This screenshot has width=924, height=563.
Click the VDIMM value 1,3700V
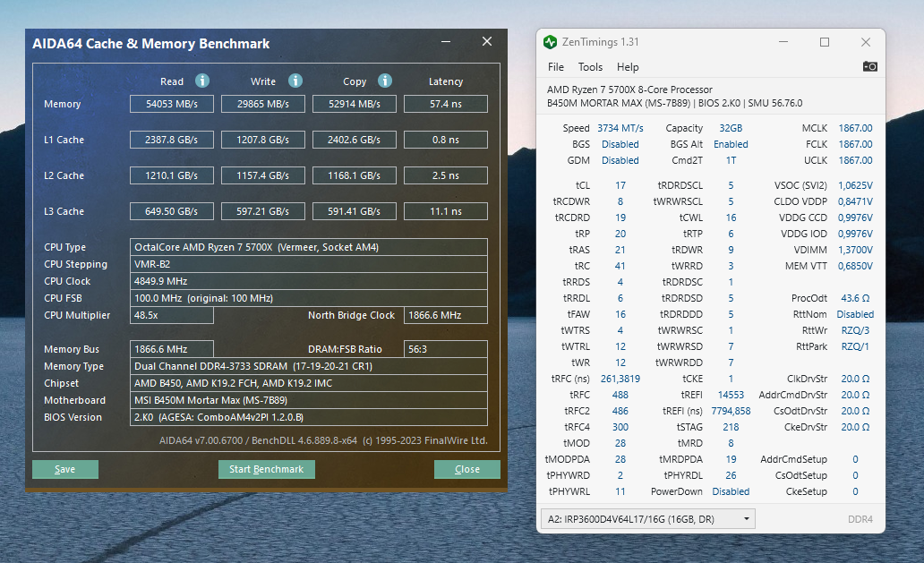(x=855, y=250)
